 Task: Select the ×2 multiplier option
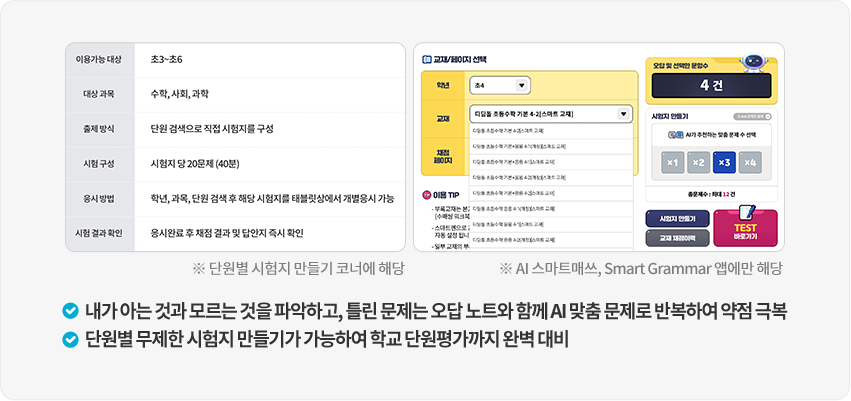(x=698, y=162)
